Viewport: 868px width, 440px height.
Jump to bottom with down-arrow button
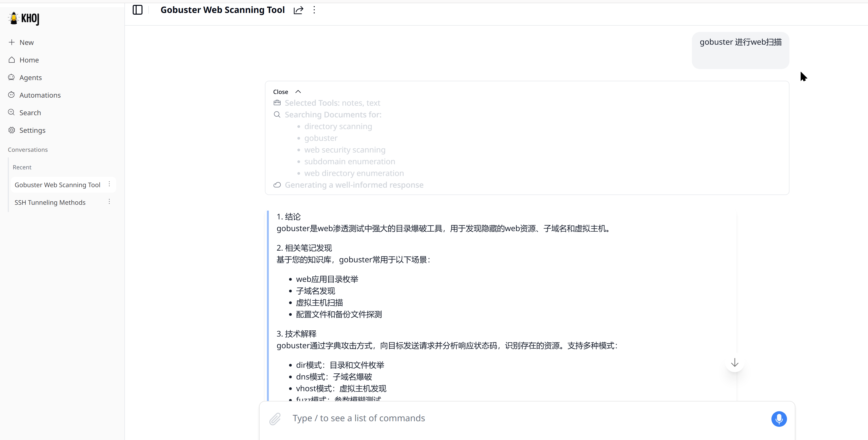(x=735, y=363)
